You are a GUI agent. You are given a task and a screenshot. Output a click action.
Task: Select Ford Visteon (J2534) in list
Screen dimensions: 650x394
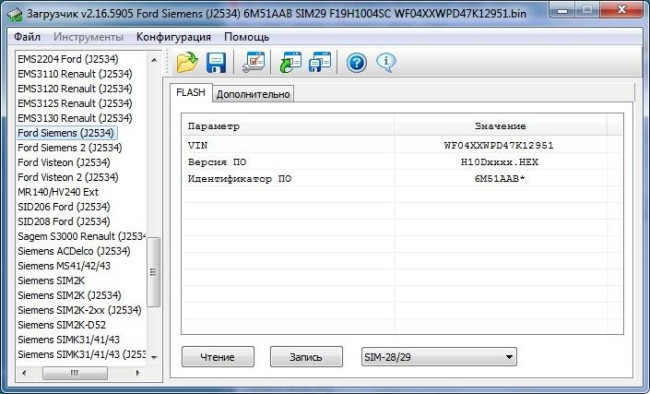[x=64, y=162]
